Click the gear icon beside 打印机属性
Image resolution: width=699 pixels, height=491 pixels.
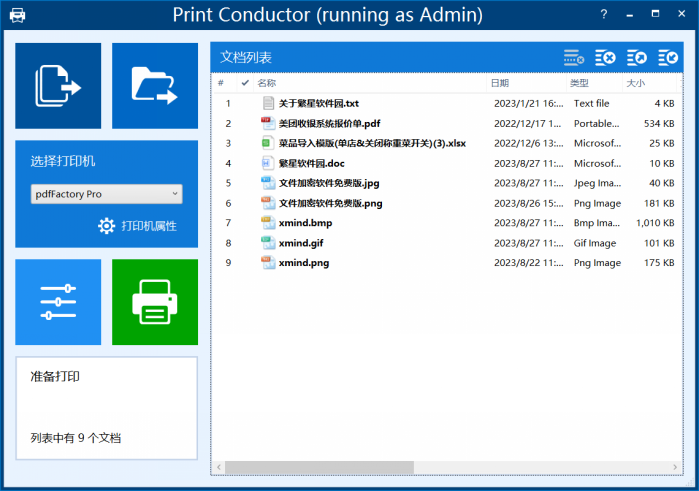click(107, 226)
